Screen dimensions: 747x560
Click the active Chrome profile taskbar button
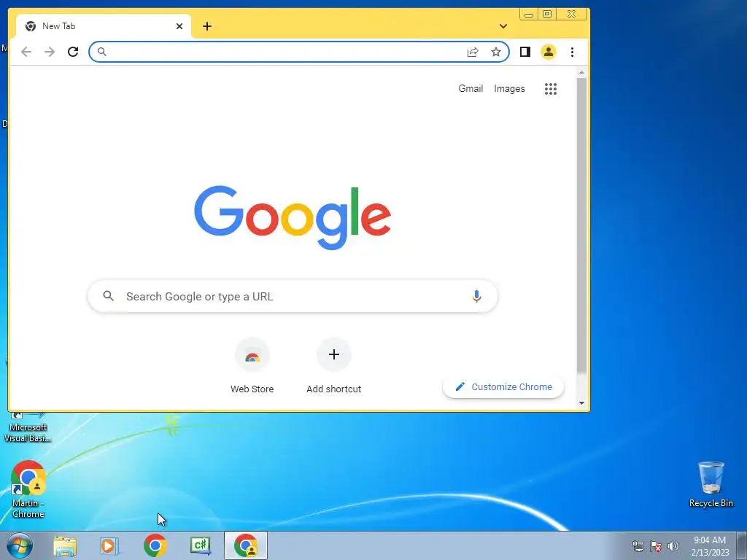246,545
